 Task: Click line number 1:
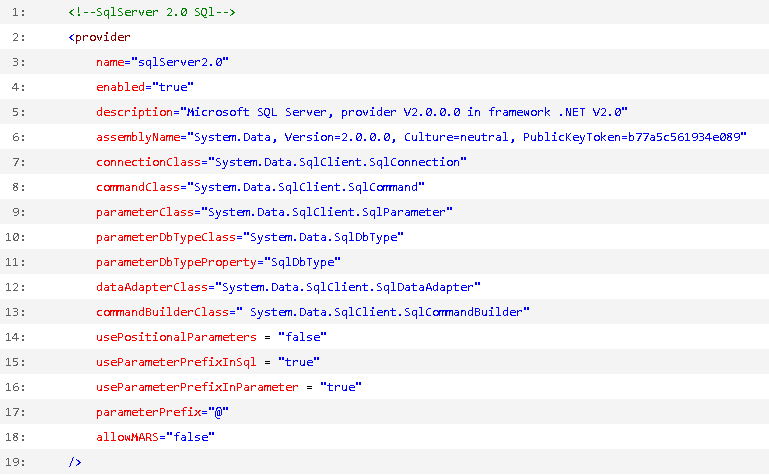click(19, 12)
